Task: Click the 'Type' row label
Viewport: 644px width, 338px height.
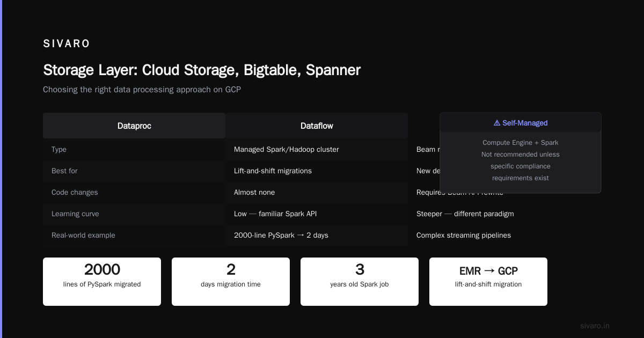Action: tap(59, 149)
